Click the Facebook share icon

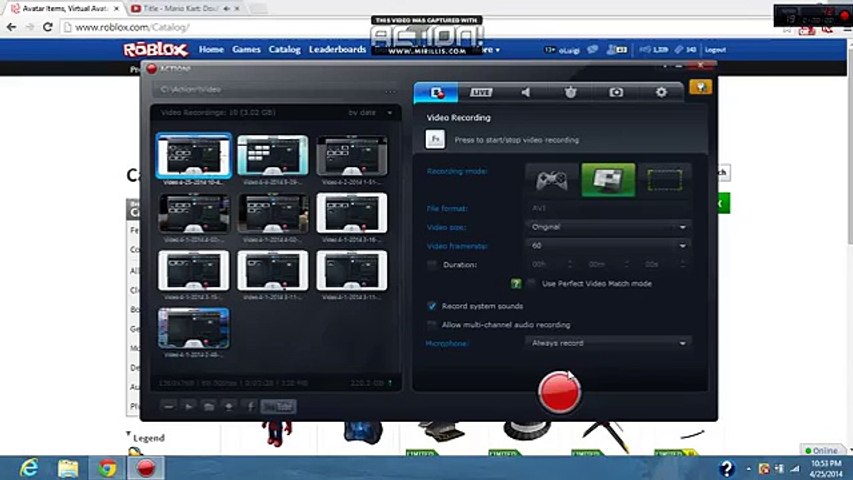(250, 407)
